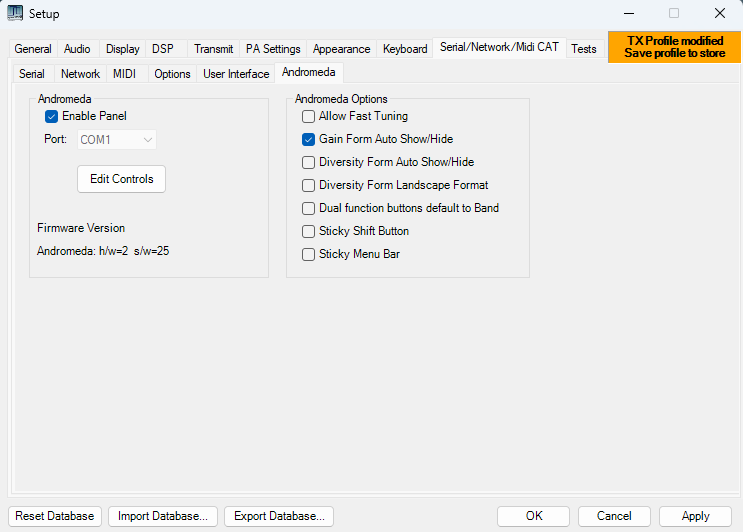Switch to PA Settings tab

(273, 49)
